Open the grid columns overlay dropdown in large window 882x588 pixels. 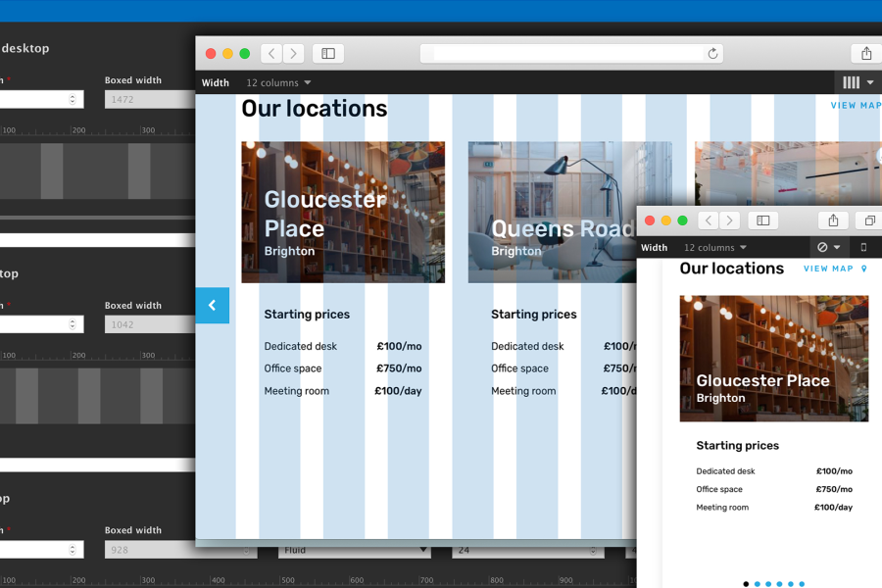tap(857, 83)
